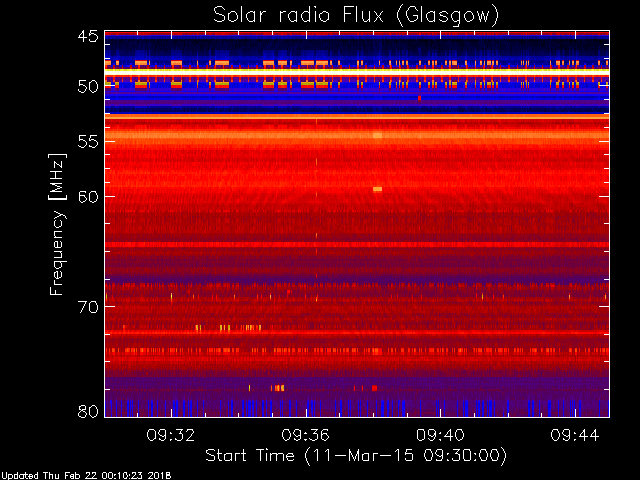Click the 70 frequency tick label
The image size is (640, 480).
pyautogui.click(x=88, y=307)
